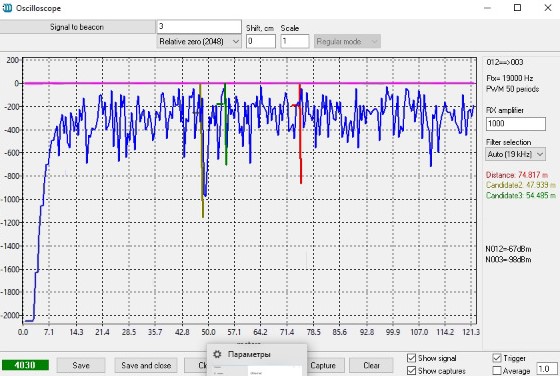560x376 pixels.
Task: Click the PWM 50 periods text
Action: click(512, 89)
